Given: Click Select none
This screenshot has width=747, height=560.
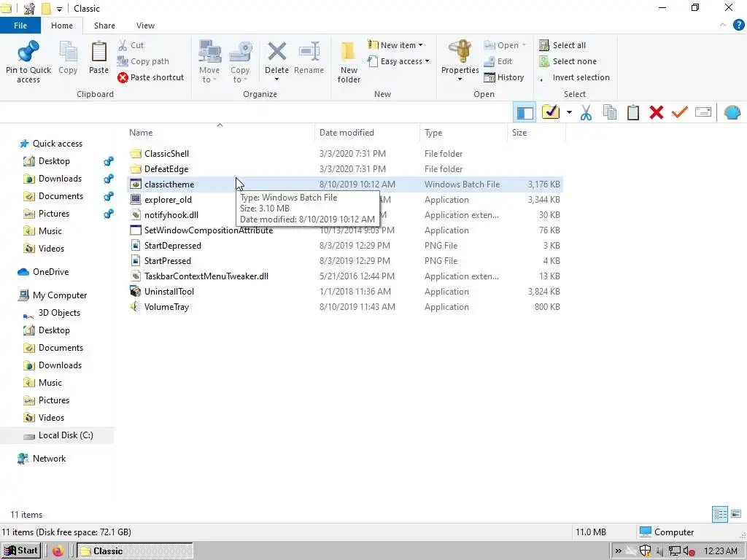Looking at the screenshot, I should (x=568, y=61).
